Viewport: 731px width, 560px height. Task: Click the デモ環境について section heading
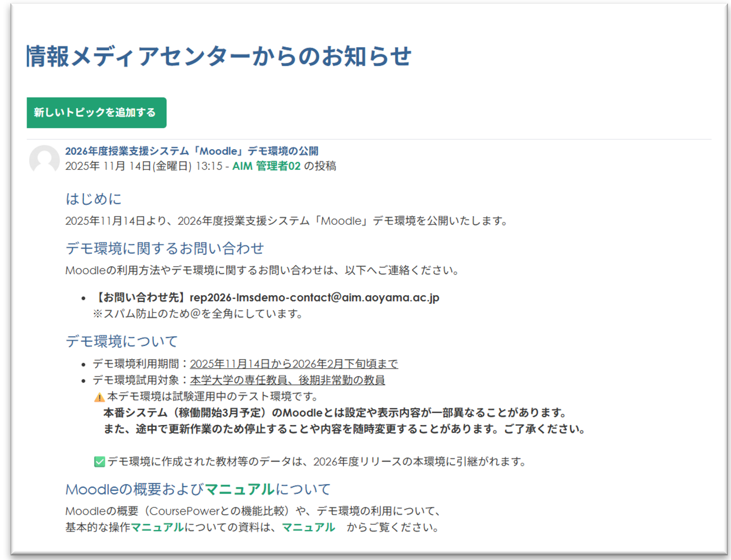[120, 340]
